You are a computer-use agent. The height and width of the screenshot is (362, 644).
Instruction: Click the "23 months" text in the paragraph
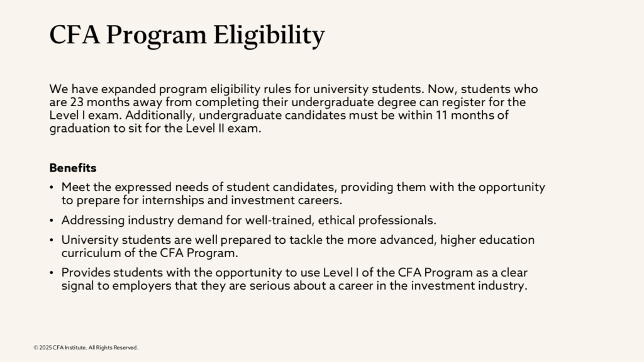[x=92, y=102]
